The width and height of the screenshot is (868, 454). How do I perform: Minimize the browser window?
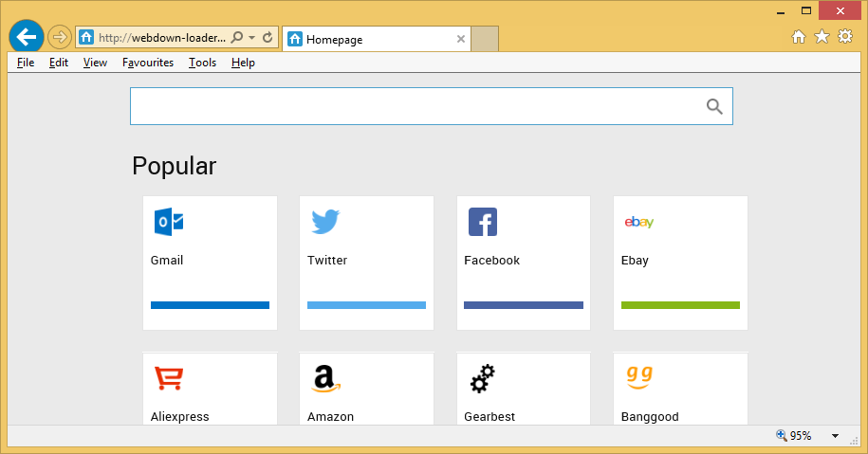click(781, 11)
